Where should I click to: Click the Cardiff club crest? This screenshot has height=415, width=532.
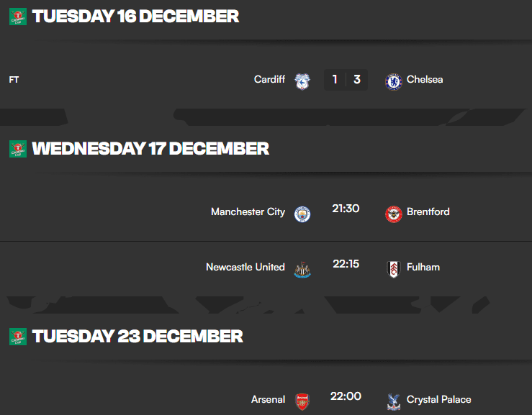tap(302, 81)
